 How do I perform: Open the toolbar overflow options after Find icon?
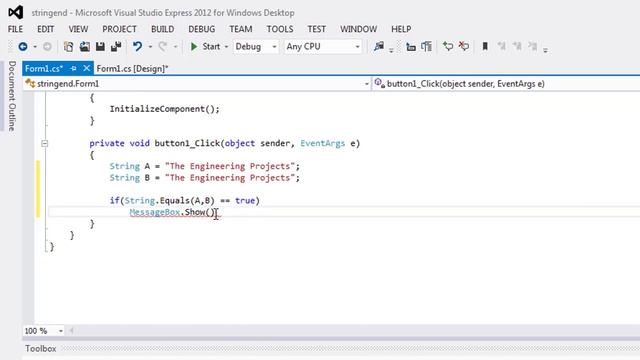coord(391,50)
